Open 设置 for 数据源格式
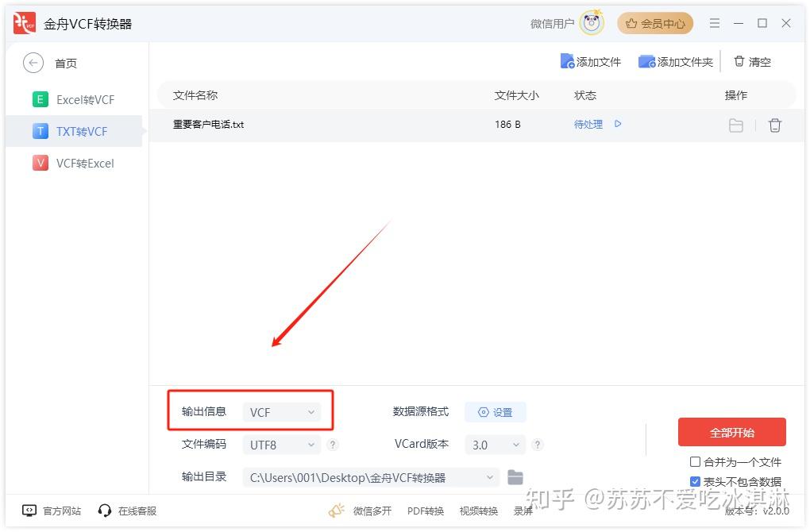Screen dimensions: 810x532 (495, 411)
